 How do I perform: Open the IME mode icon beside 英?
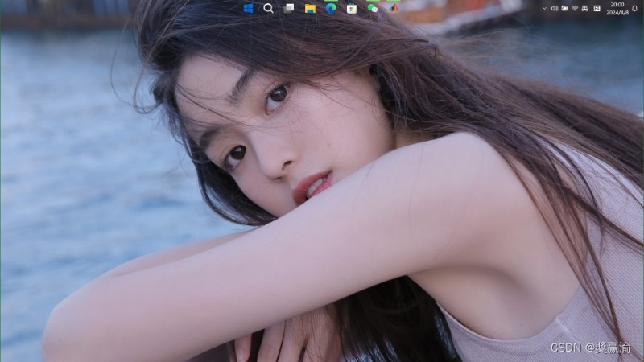coord(597,8)
